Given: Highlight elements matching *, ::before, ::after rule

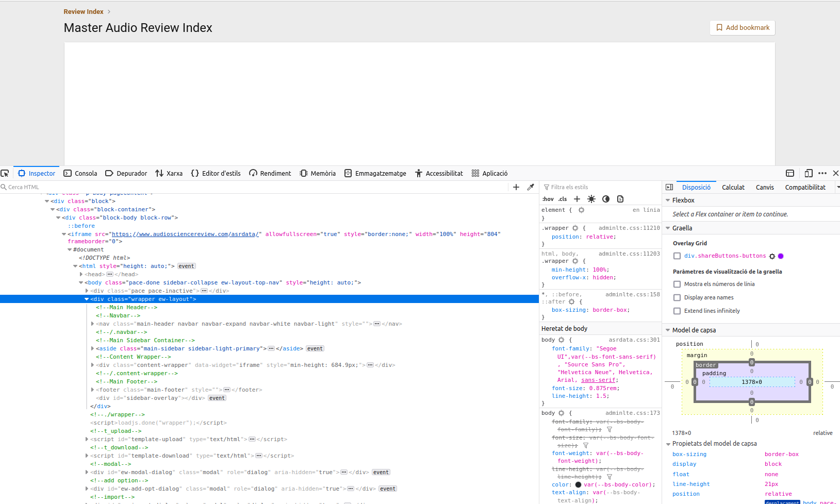Looking at the screenshot, I should pyautogui.click(x=572, y=302).
